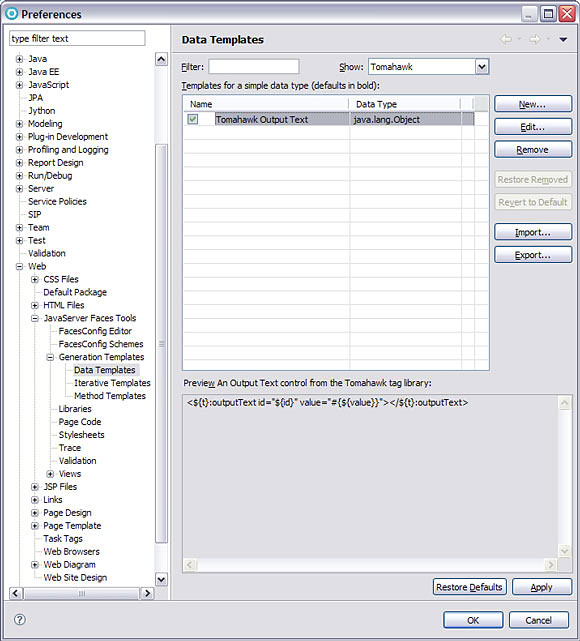
Task: Click the forward navigation arrow icon
Action: pos(535,39)
